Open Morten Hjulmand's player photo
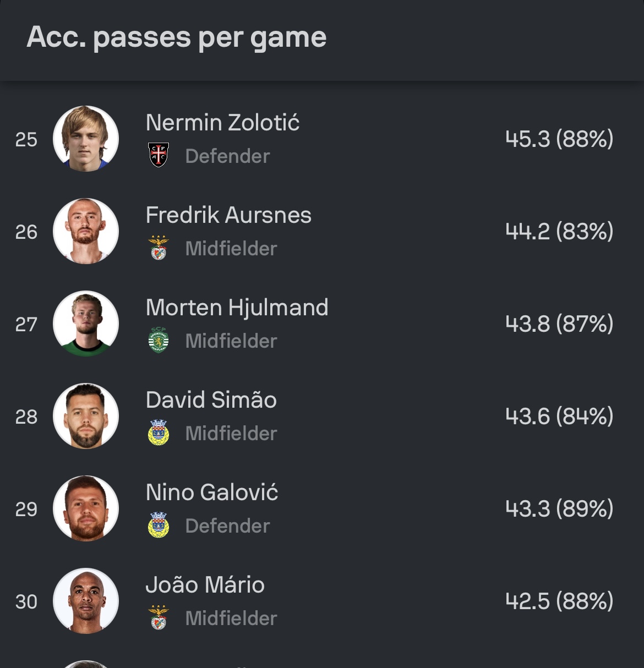 click(86, 324)
